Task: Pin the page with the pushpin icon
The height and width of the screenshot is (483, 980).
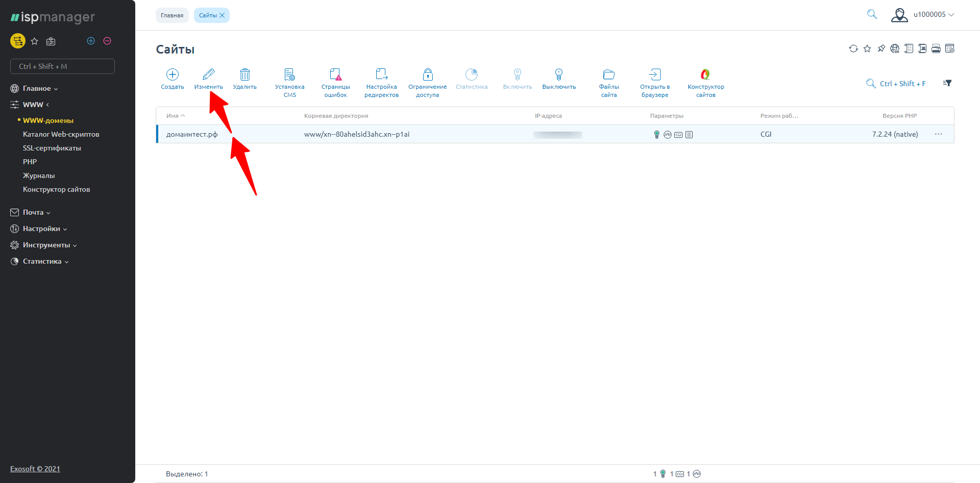Action: point(881,48)
